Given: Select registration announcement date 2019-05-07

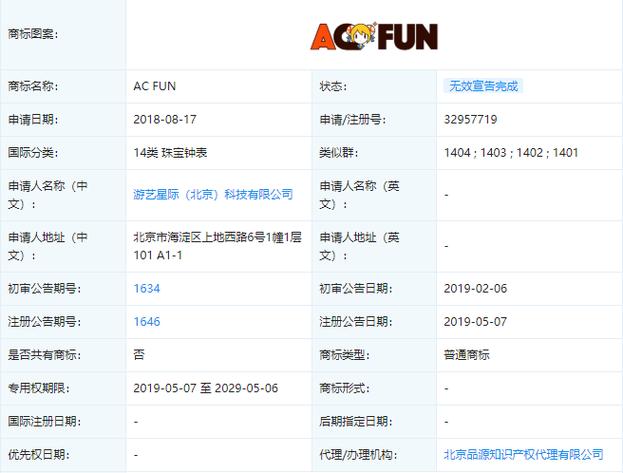Looking at the screenshot, I should 476,322.
